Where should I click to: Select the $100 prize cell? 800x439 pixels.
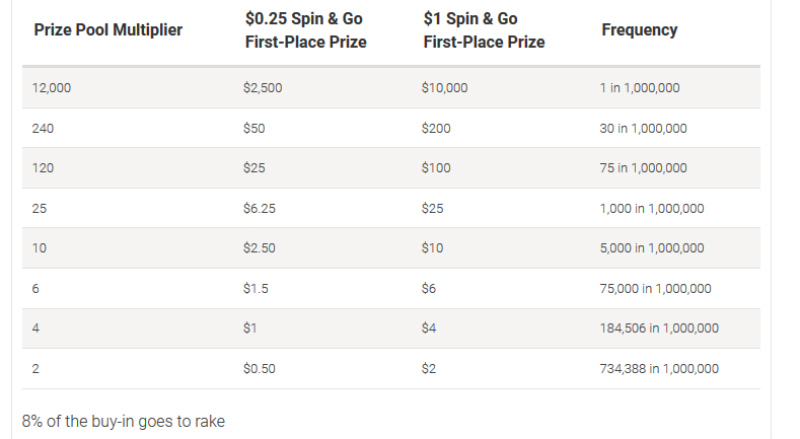[436, 168]
